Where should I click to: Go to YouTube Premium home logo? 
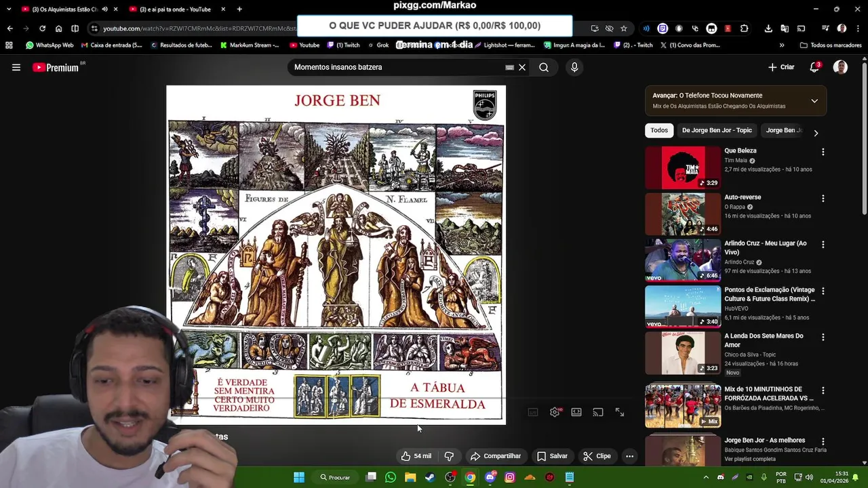click(56, 67)
